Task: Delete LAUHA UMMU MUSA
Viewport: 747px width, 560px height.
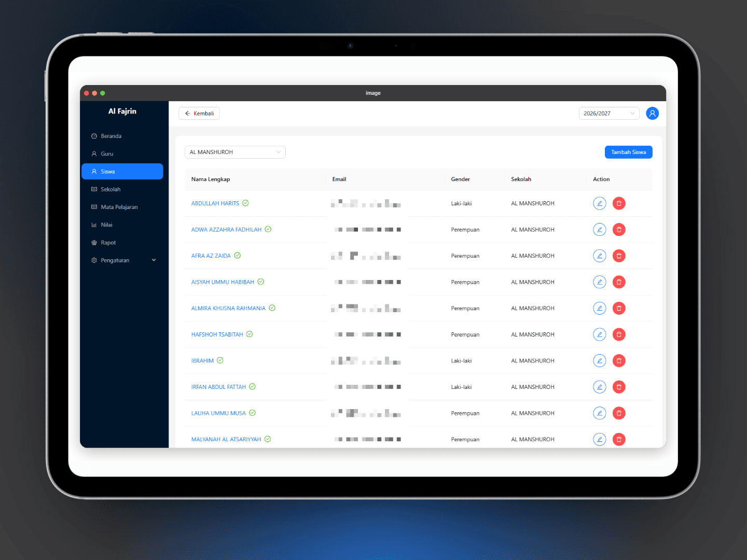Action: [619, 413]
